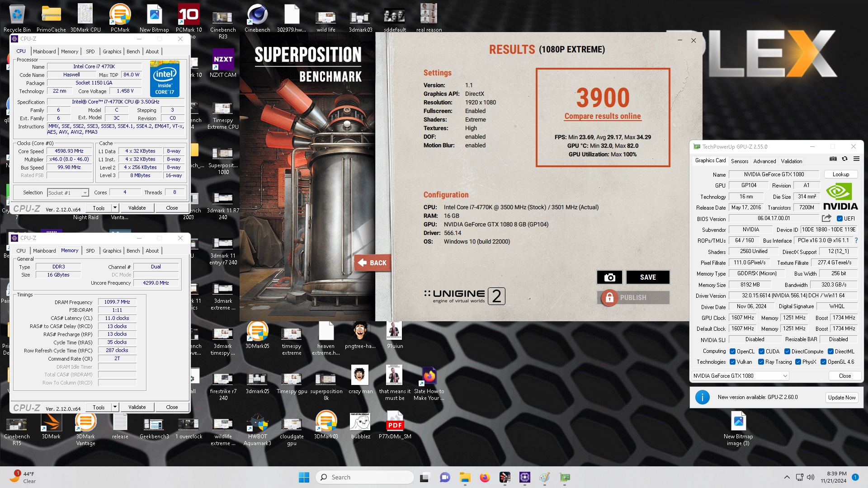Open the 3DMark05 desktop icon
Viewport: 868px width, 488px height.
(257, 335)
